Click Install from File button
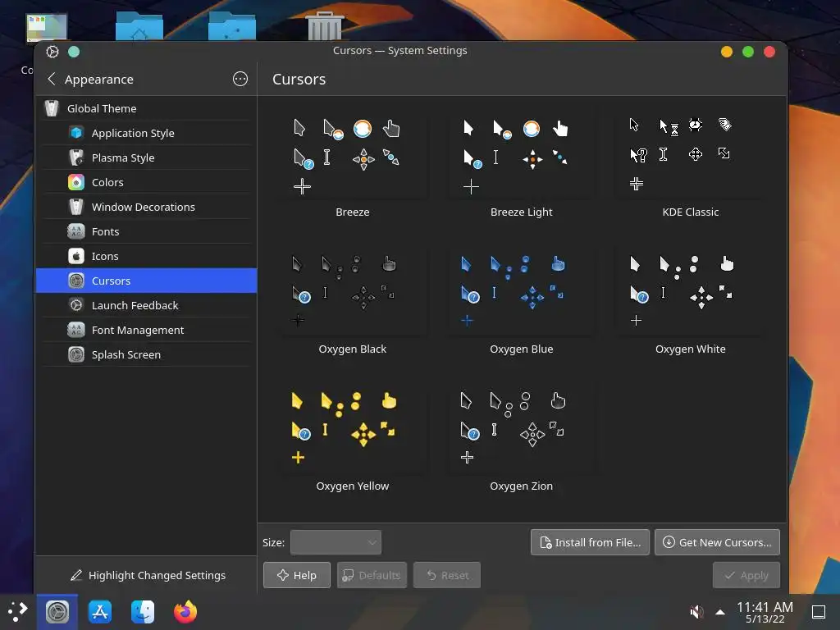This screenshot has width=840, height=630. pos(590,542)
